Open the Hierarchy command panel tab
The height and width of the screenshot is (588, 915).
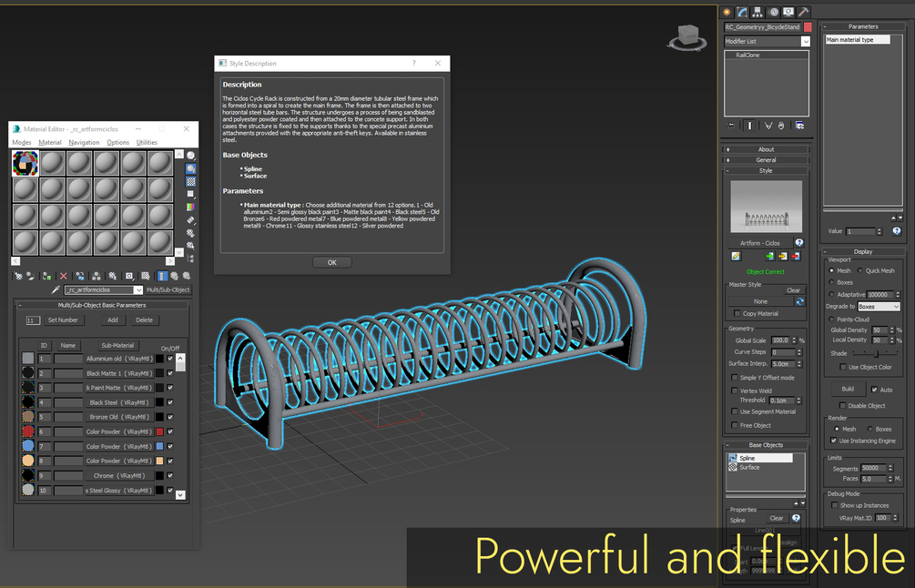point(757,12)
